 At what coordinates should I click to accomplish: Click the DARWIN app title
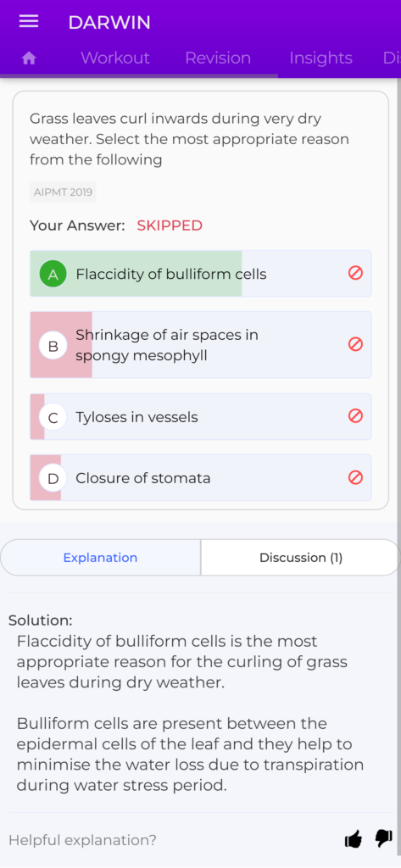pos(109,22)
